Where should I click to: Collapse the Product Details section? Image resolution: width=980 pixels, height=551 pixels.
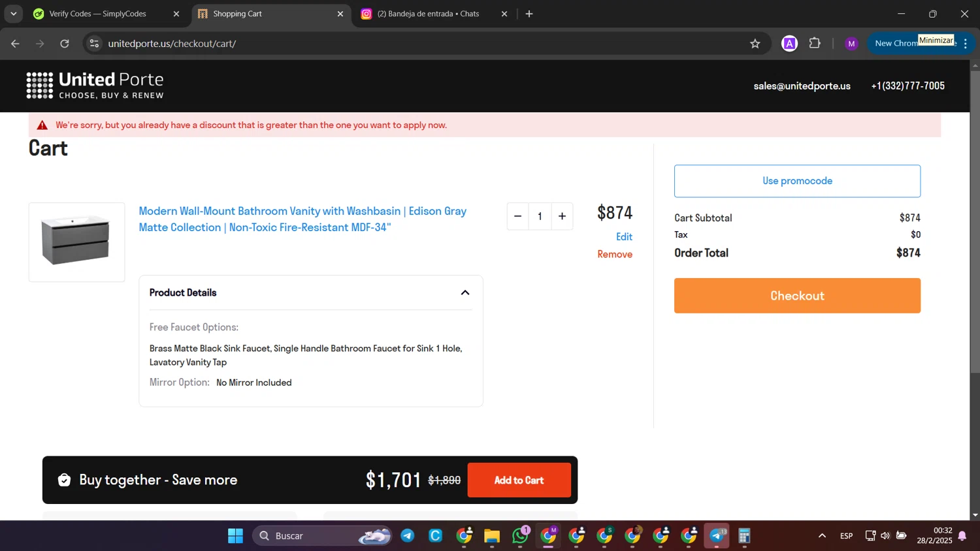465,292
